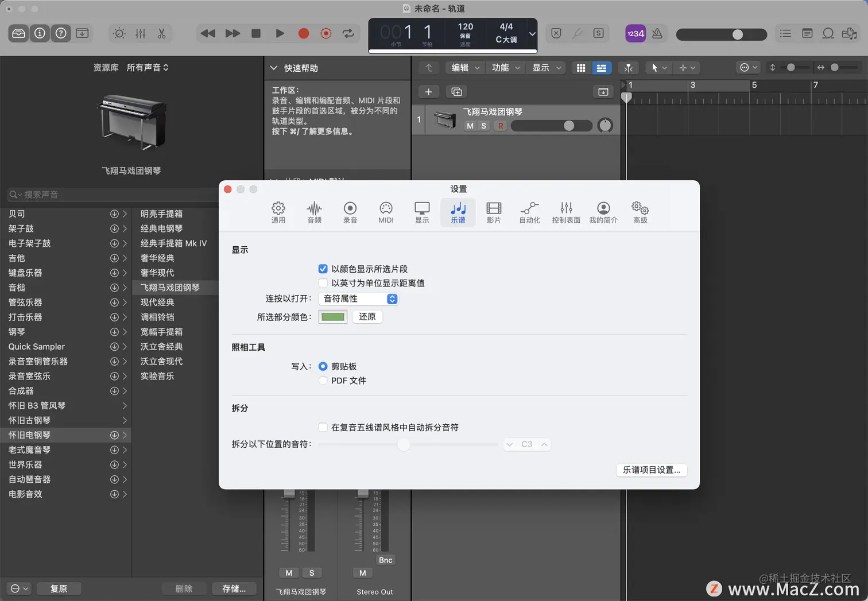Open the Note Pads icon
Viewport: 868px width, 601px height.
pyautogui.click(x=807, y=33)
